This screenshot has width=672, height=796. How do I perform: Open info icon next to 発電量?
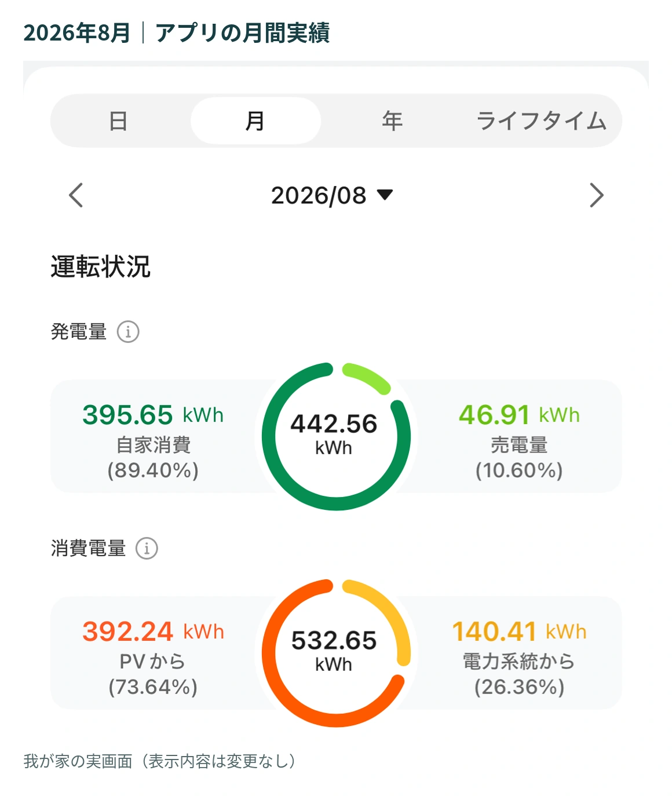tap(128, 332)
